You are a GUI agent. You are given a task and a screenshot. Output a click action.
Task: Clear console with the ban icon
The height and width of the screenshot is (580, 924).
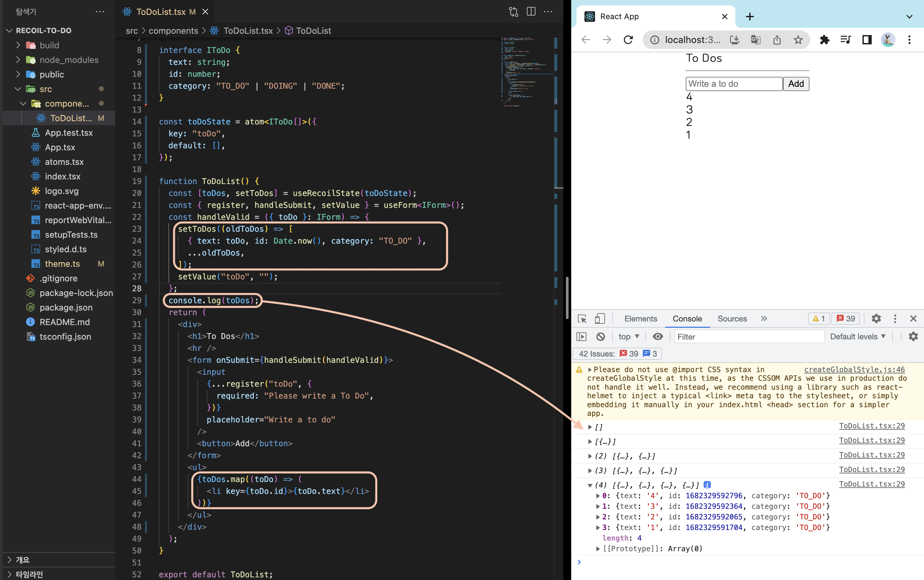coord(600,337)
